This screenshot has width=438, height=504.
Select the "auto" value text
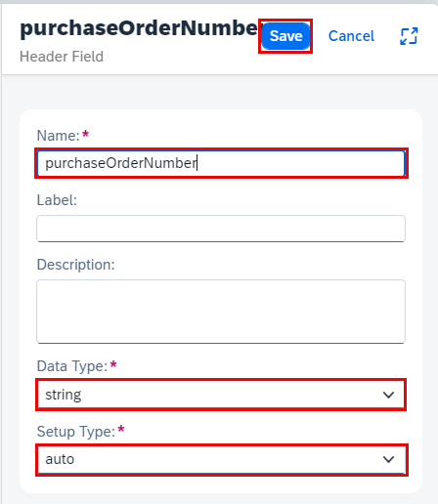[60, 459]
